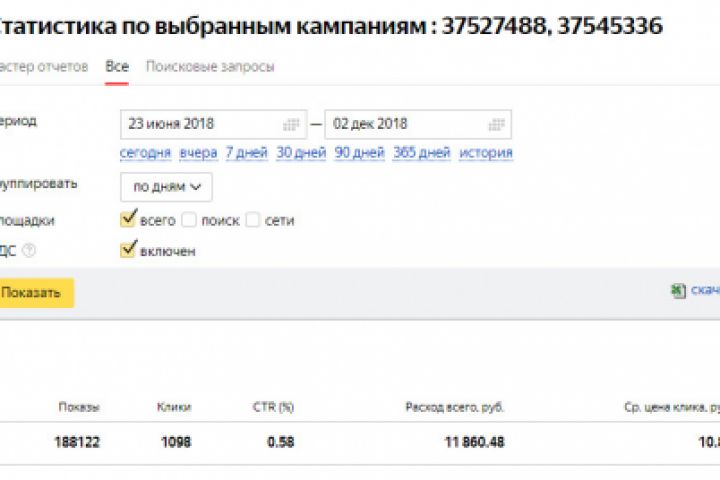Enable the "сети" checkbox
Viewport: 720px width, 480px height.
(253, 220)
